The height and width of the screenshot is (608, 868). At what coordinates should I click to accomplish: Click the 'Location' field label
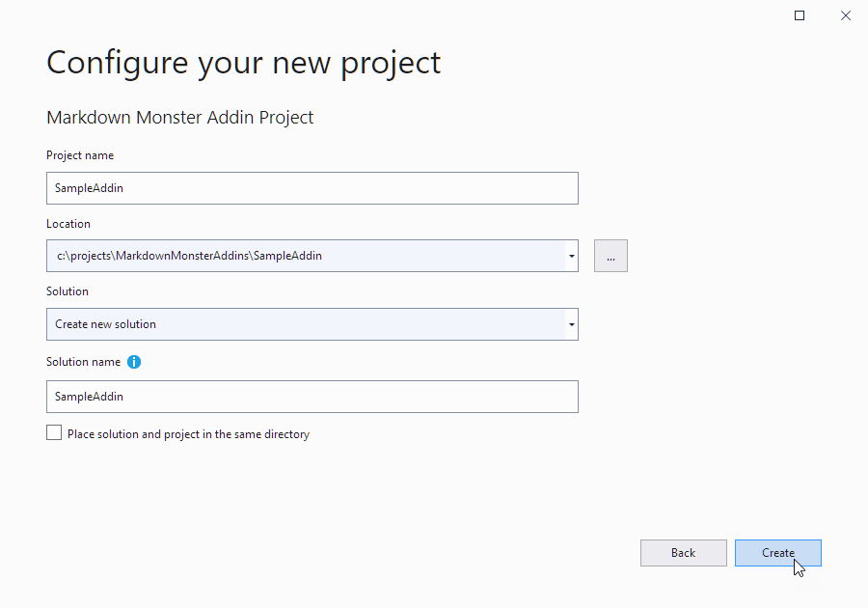tap(68, 224)
